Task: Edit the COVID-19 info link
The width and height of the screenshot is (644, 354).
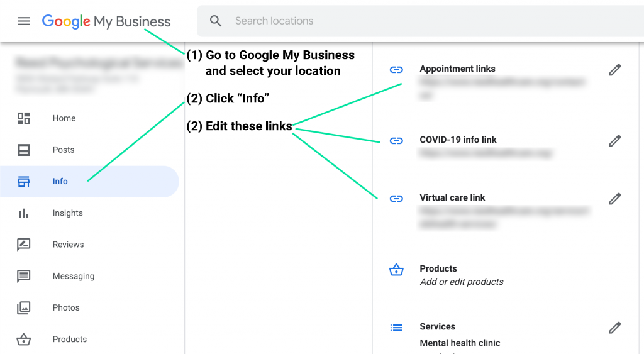Action: tap(614, 141)
